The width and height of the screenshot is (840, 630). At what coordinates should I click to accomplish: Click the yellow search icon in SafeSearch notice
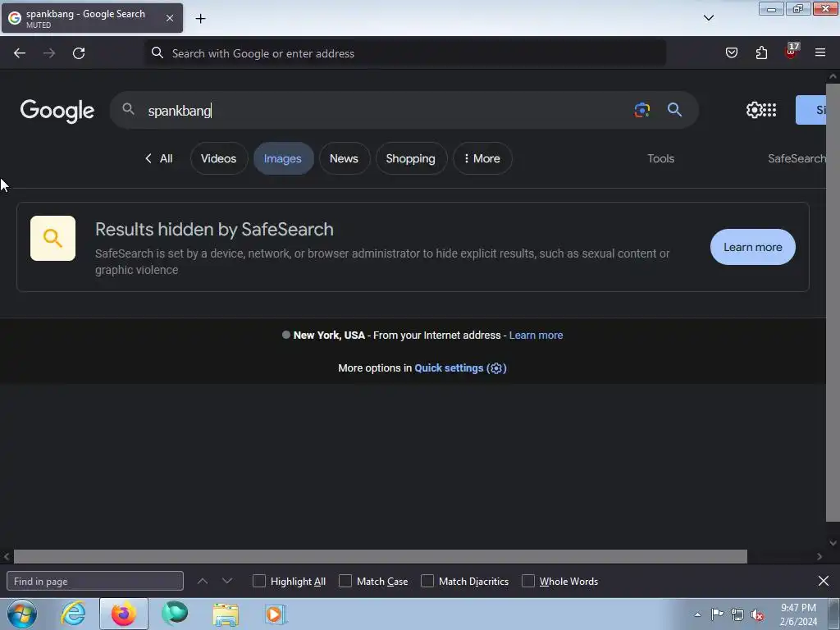pyautogui.click(x=52, y=239)
